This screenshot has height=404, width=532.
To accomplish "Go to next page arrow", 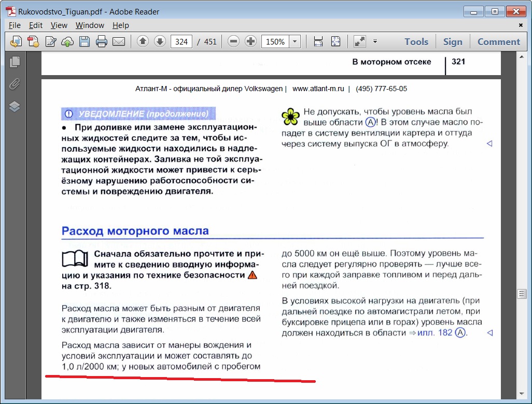I will pos(160,42).
